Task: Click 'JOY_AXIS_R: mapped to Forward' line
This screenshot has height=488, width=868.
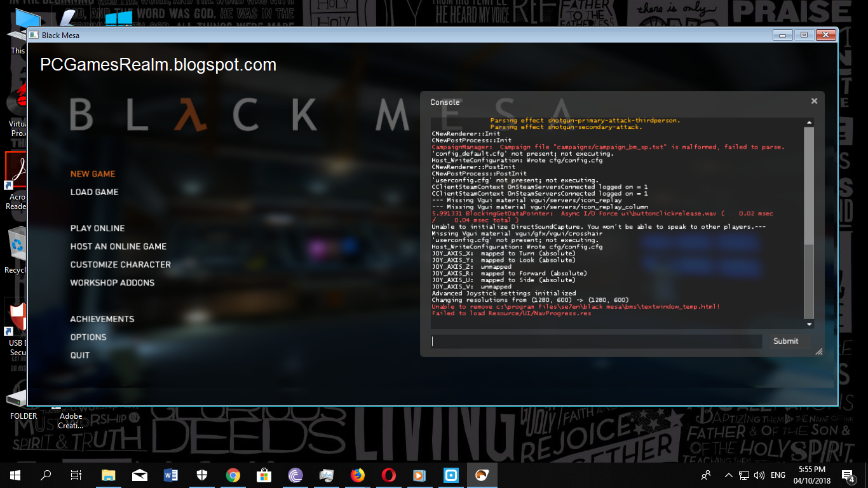Action: (x=509, y=273)
